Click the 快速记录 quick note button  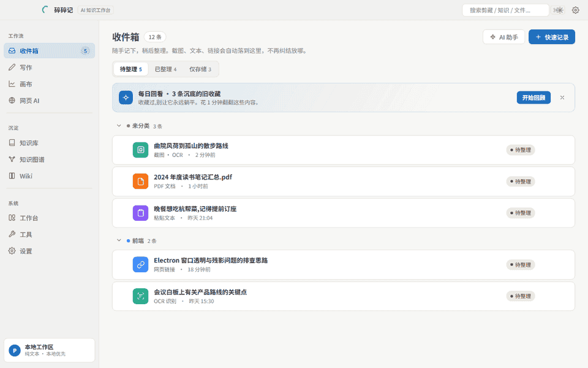[x=552, y=37]
